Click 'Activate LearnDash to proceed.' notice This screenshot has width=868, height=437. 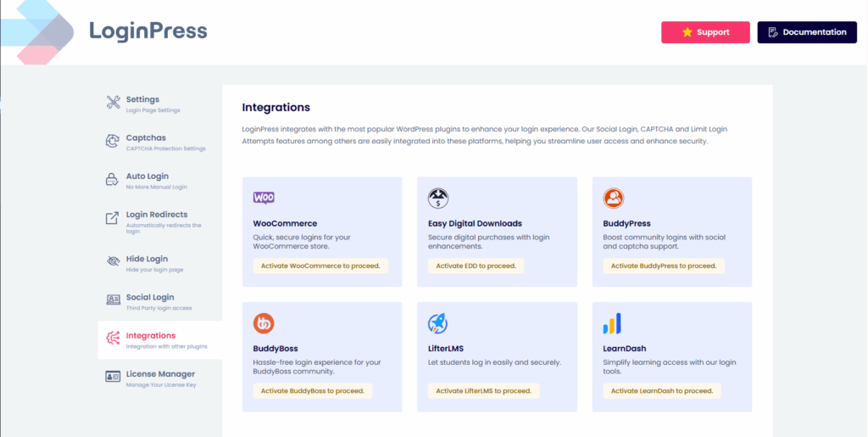662,391
